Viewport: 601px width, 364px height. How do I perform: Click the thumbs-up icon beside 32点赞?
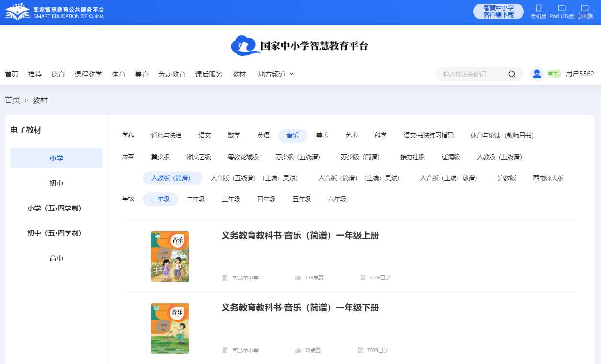click(x=298, y=350)
